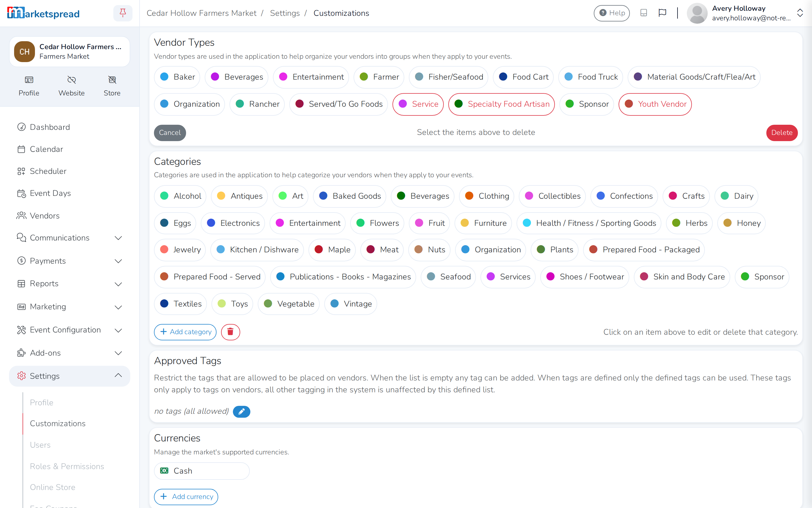Collapse the Settings menu
Screen dimensions: 812x508
pyautogui.click(x=69, y=376)
